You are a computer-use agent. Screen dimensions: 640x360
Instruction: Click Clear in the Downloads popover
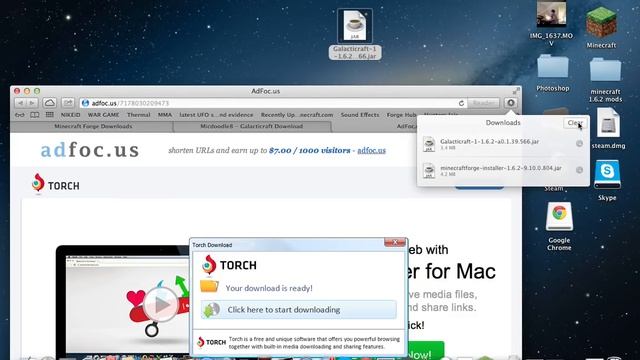[575, 123]
